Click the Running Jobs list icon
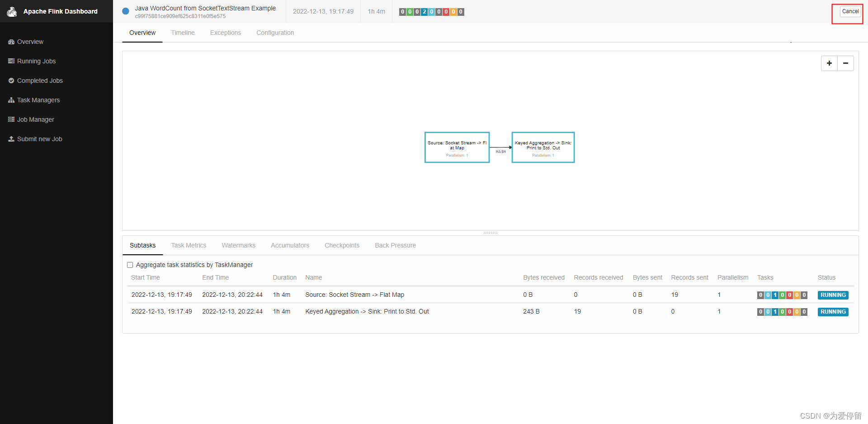868x424 pixels. pos(11,61)
